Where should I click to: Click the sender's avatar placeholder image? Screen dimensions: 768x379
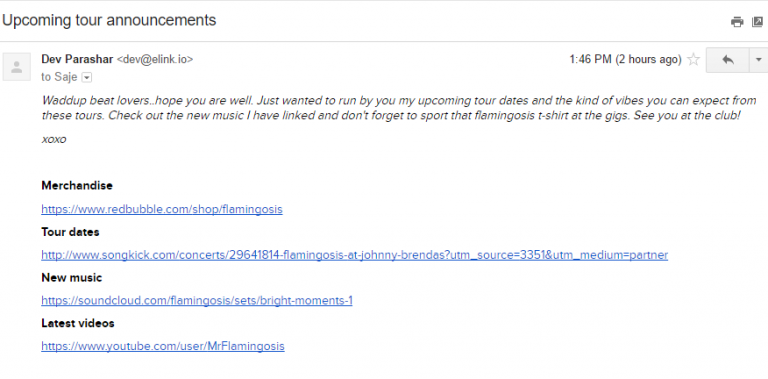[17, 67]
